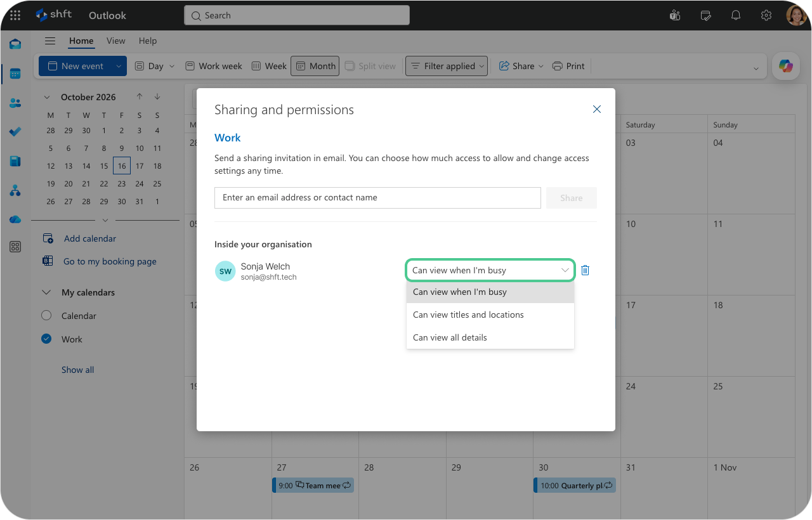Select October 16 in the mini calendar
This screenshot has width=812, height=520.
tap(122, 166)
